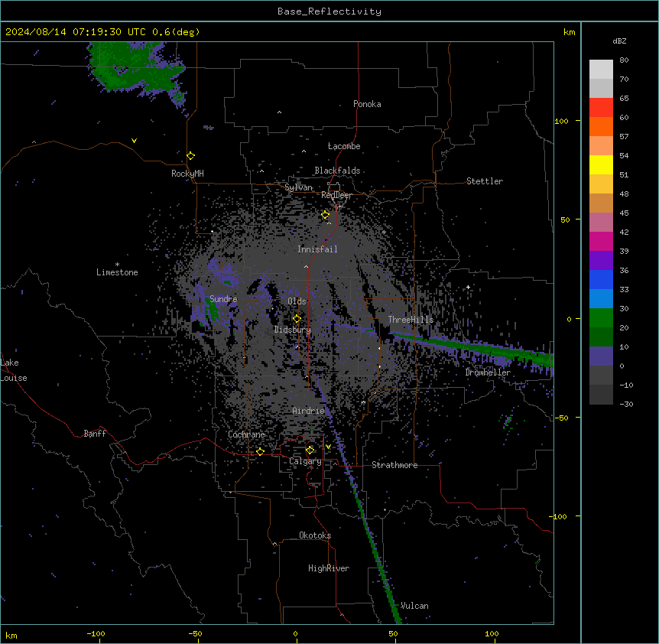Screen dimensions: 659x644
Task: Click the Stettler city label
Action: coord(485,181)
